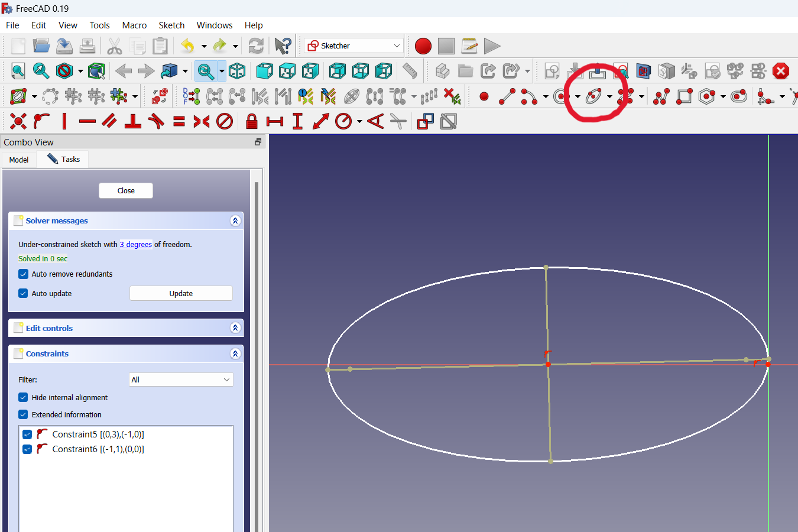Image resolution: width=798 pixels, height=532 pixels.
Task: Apply the angle constraint
Action: pyautogui.click(x=375, y=122)
